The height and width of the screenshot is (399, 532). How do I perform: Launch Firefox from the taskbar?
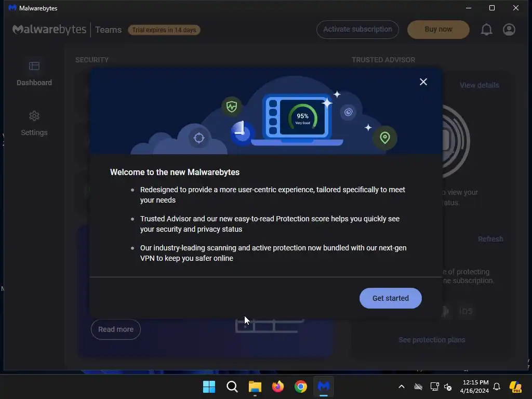pos(278,387)
